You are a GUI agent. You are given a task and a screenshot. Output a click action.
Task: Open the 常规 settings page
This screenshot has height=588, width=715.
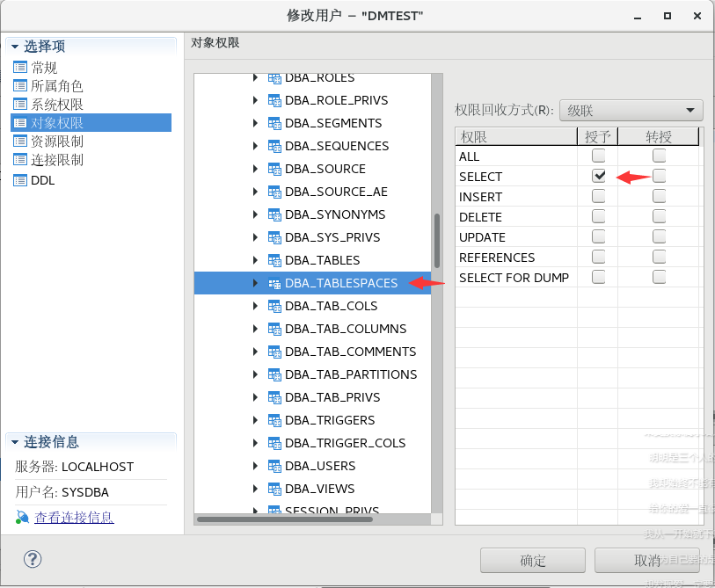tap(44, 68)
